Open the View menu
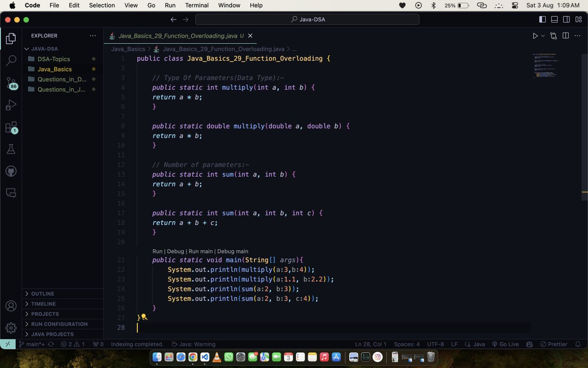This screenshot has height=368, width=588. click(x=131, y=5)
